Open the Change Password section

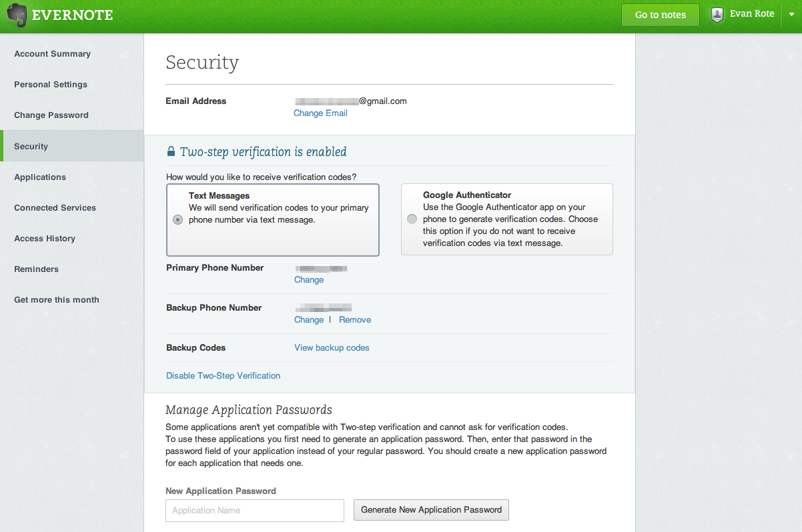51,115
